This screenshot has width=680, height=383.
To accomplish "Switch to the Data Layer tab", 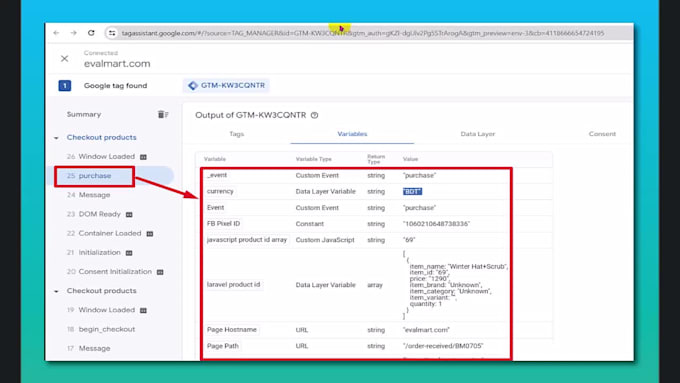I will point(477,134).
